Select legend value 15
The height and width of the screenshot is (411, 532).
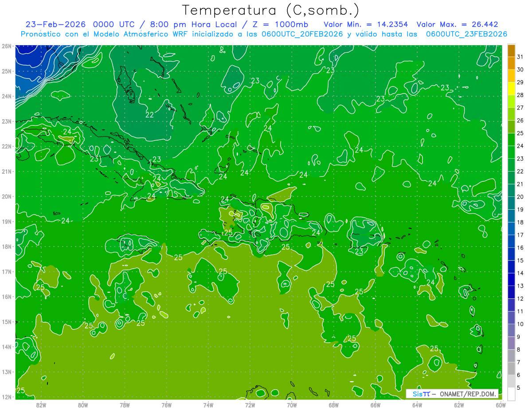[520, 260]
